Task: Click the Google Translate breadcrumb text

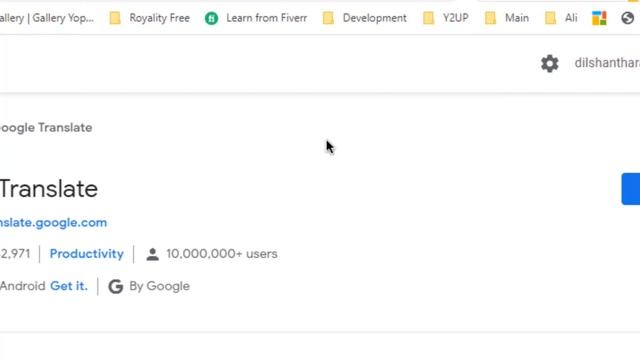Action: 46,127
